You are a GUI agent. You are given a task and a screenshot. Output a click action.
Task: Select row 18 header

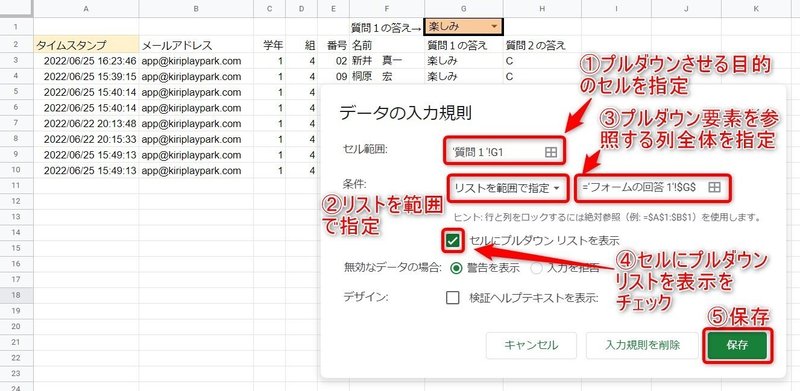tap(16, 295)
